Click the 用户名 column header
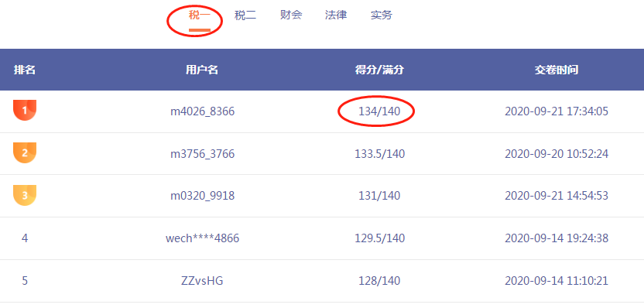The width and height of the screenshot is (644, 308). pos(202,70)
